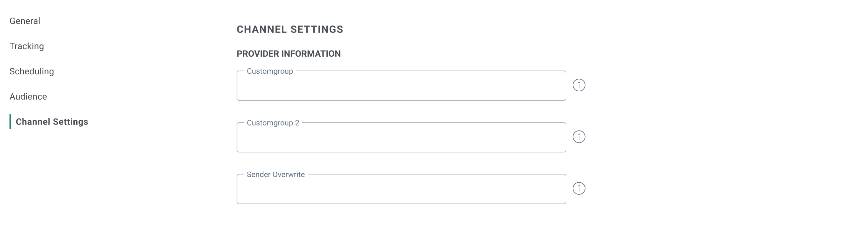Show help tooltip for Customgroup 2 field
The width and height of the screenshot is (868, 245).
click(x=579, y=137)
